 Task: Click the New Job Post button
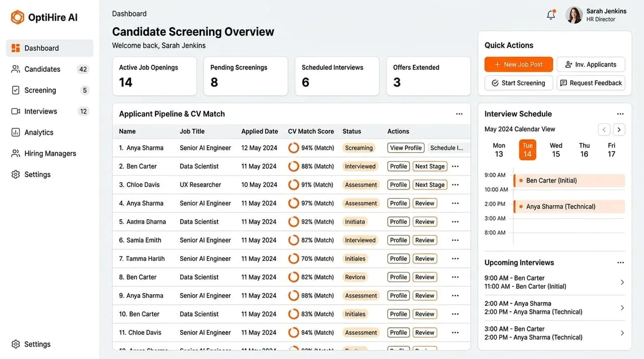(x=519, y=64)
